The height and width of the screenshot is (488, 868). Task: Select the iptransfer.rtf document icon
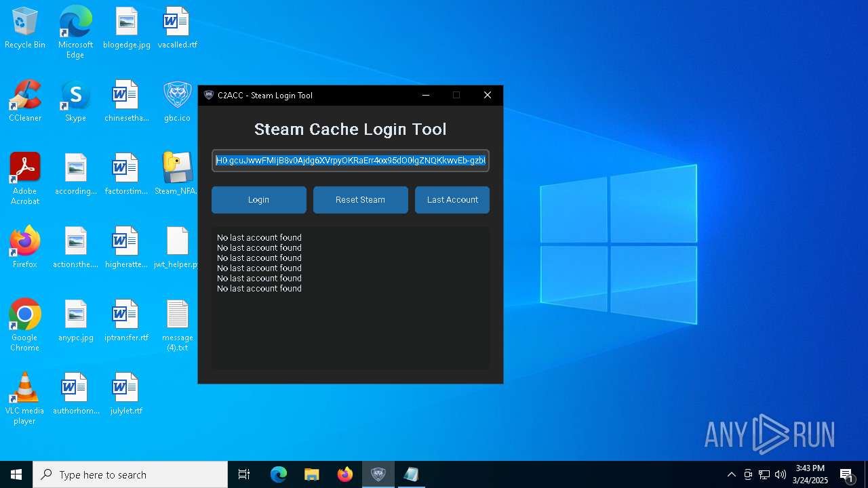pyautogui.click(x=127, y=321)
